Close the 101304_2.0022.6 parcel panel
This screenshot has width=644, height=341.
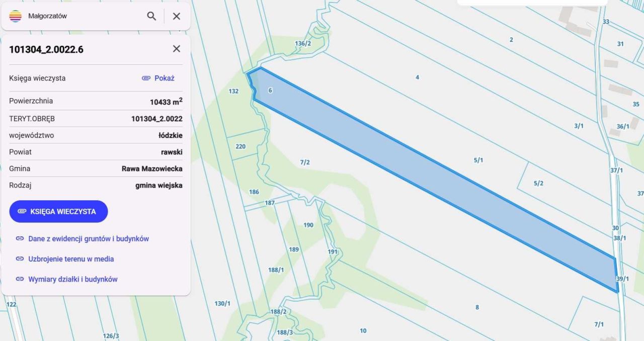tap(177, 49)
